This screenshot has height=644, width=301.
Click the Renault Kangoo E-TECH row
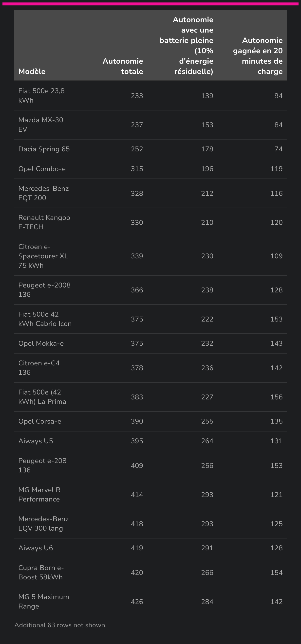(150, 222)
